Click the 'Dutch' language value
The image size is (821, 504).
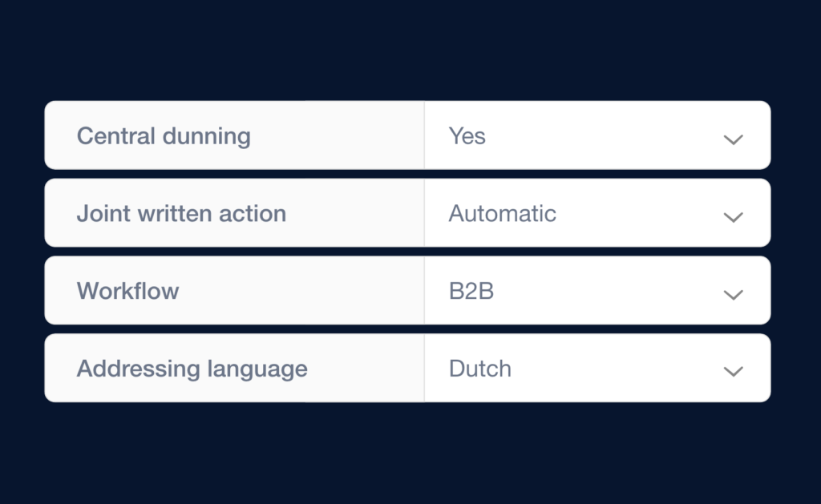pos(479,369)
